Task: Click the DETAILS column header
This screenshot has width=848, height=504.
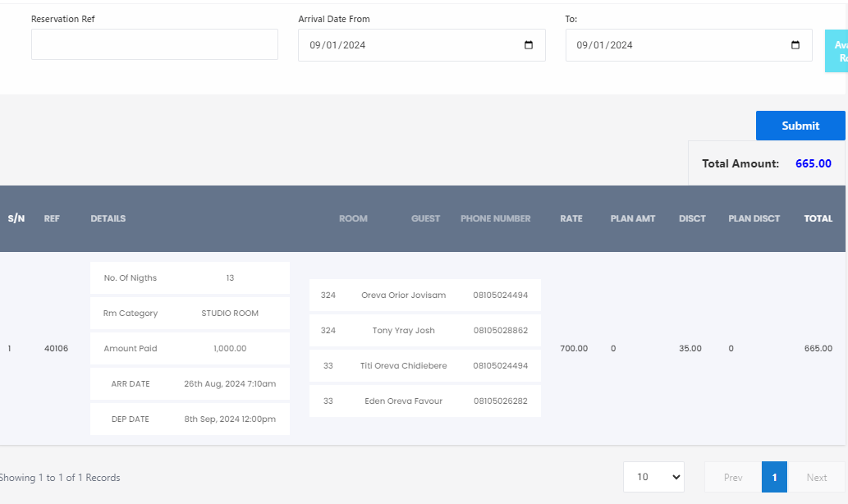Action: click(x=108, y=218)
